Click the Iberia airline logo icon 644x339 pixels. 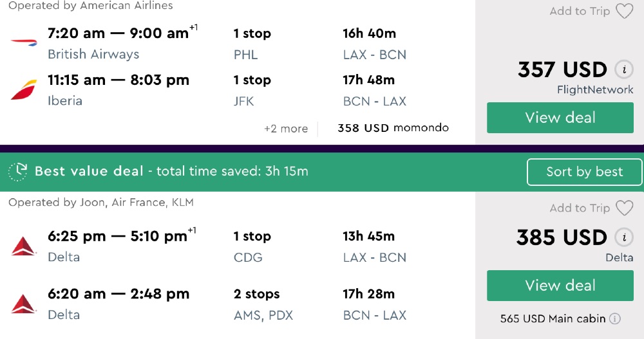coord(24,89)
